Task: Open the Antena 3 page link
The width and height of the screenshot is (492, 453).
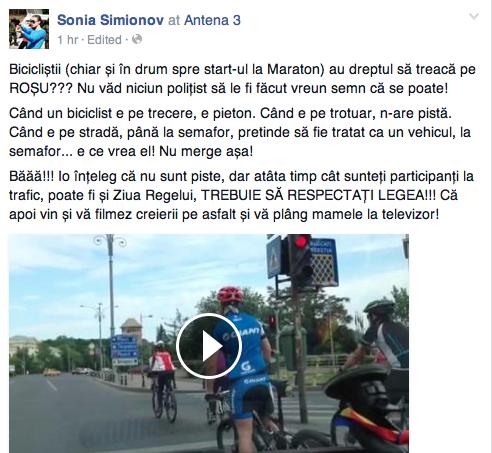Action: (x=212, y=20)
